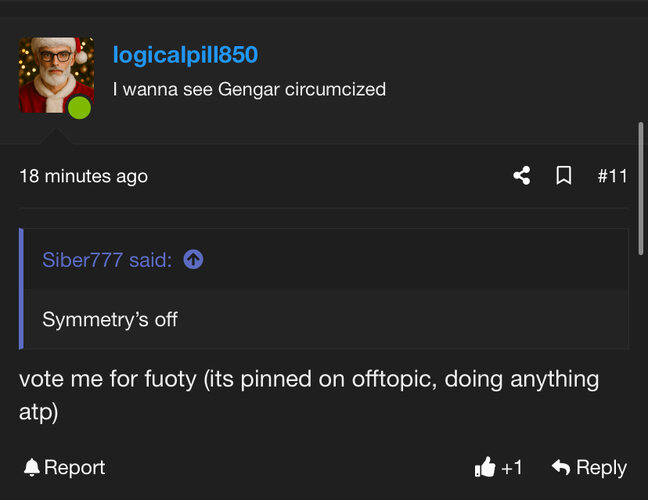Click the bell icon beside Report
The image size is (648, 500).
tap(32, 467)
